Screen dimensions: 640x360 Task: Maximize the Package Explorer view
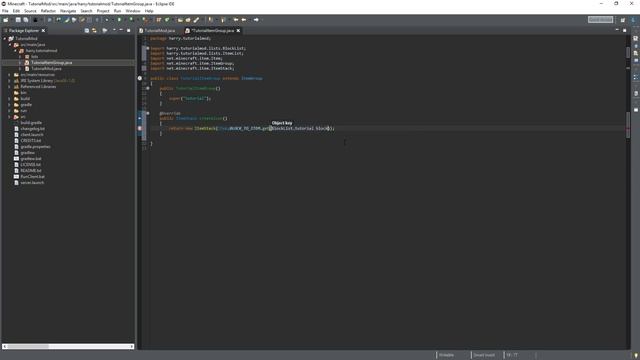point(129,31)
